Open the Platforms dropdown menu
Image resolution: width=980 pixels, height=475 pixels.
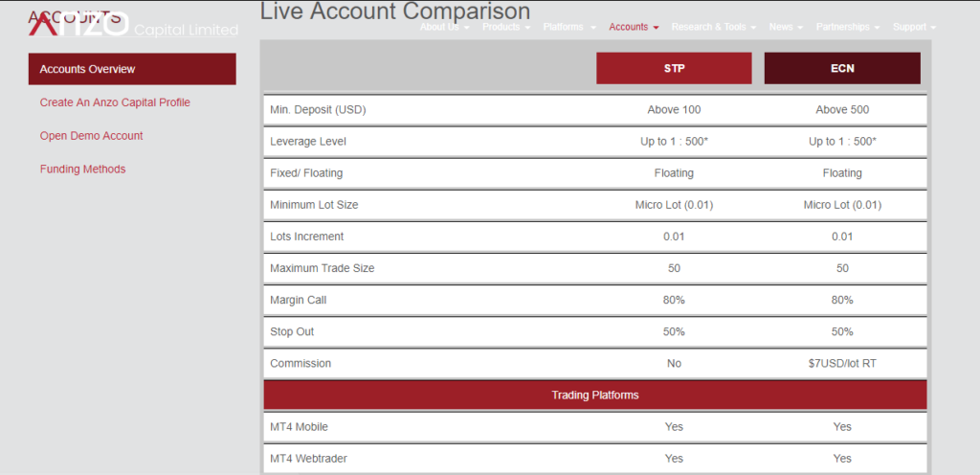tap(569, 27)
